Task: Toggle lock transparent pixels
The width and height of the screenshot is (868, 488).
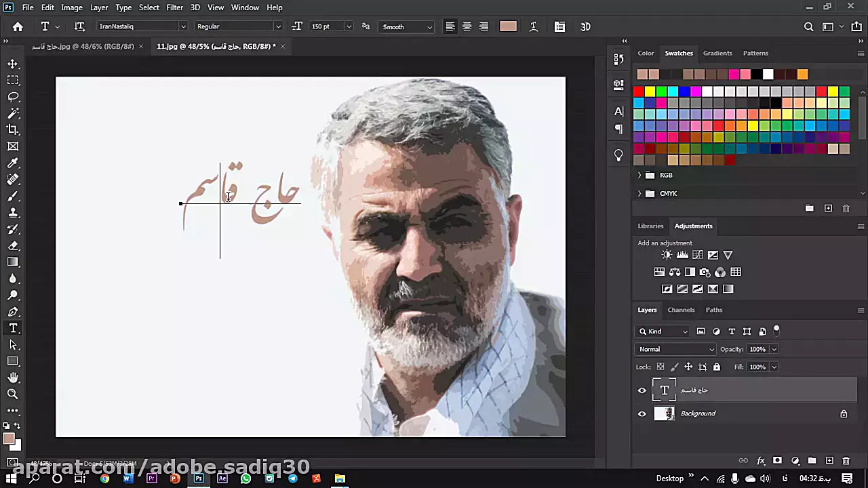Action: [x=660, y=367]
